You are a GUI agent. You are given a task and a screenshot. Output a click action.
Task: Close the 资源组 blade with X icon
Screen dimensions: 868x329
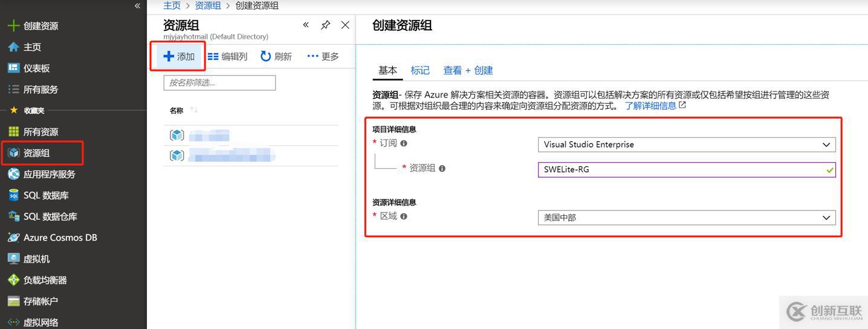(345, 25)
